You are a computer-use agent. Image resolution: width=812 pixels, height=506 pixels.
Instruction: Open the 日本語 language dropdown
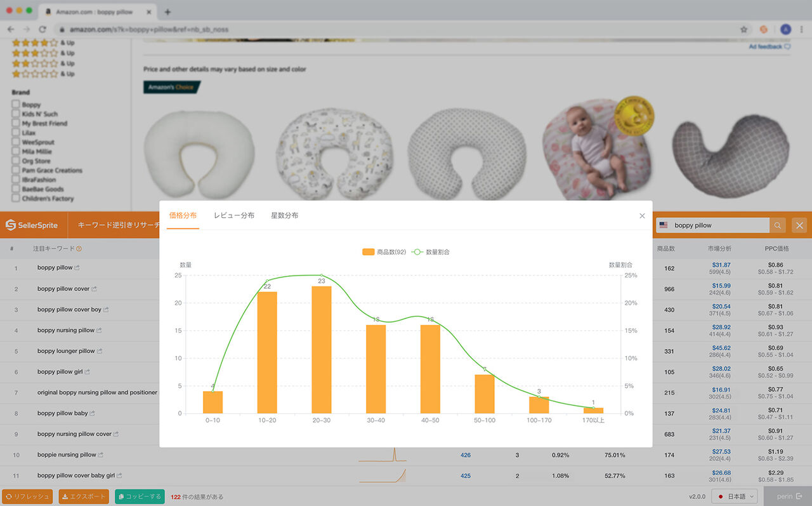[735, 496]
